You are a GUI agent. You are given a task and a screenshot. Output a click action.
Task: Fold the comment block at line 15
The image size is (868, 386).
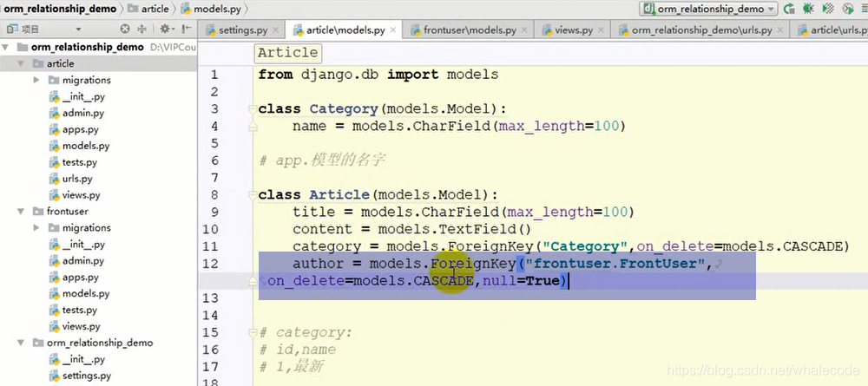pos(253,333)
